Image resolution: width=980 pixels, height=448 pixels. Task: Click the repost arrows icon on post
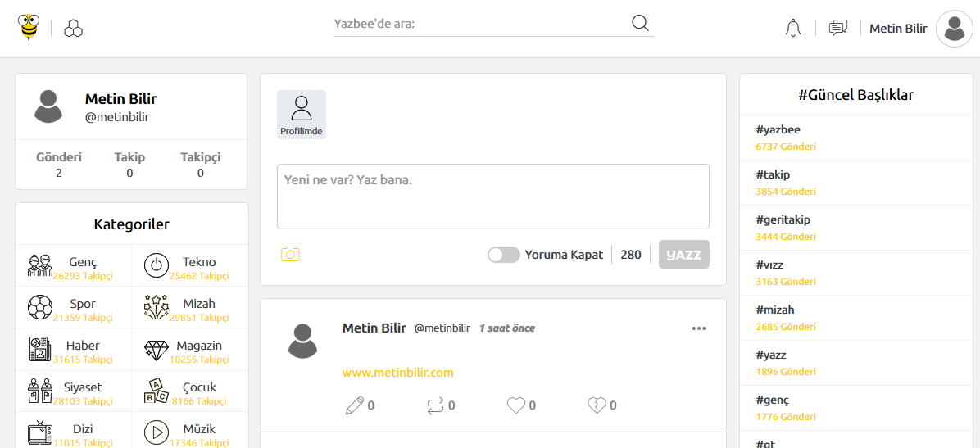click(x=435, y=405)
